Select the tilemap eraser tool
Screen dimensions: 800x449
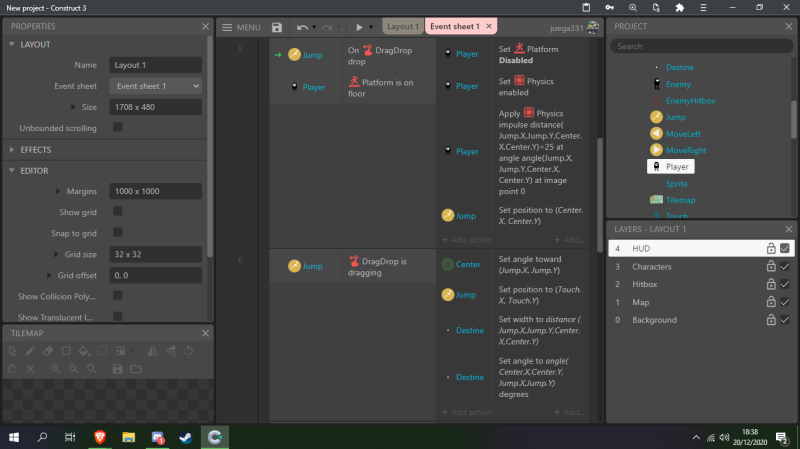(x=48, y=351)
